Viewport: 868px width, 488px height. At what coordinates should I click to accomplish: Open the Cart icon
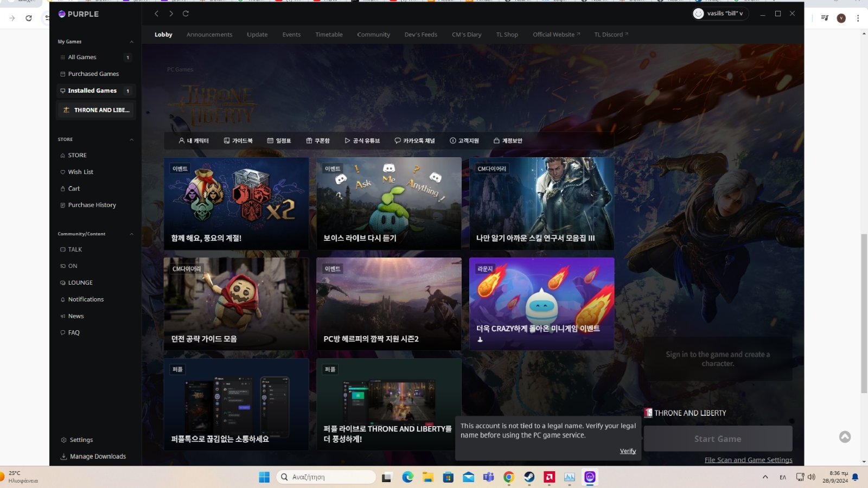pyautogui.click(x=63, y=189)
